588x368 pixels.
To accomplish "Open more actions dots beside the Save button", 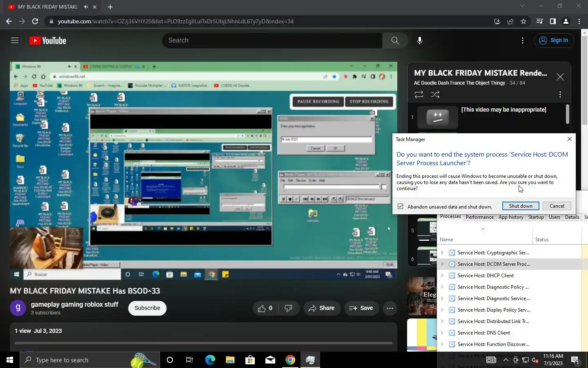I will click(390, 308).
